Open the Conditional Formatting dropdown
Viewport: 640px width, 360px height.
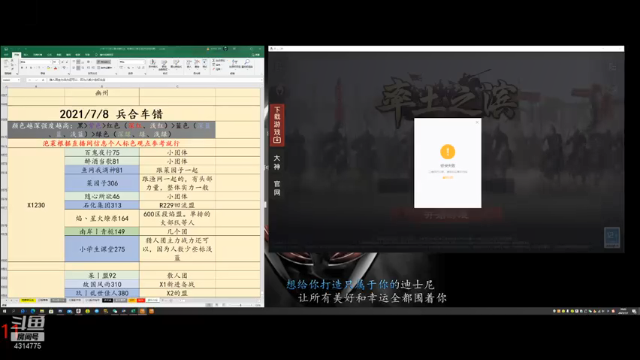click(153, 63)
